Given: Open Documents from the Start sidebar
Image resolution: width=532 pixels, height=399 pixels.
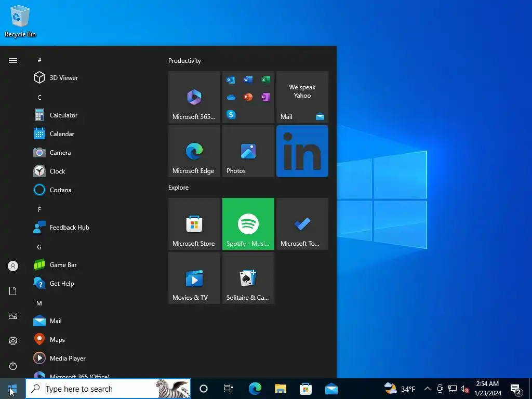Looking at the screenshot, I should pos(13,291).
